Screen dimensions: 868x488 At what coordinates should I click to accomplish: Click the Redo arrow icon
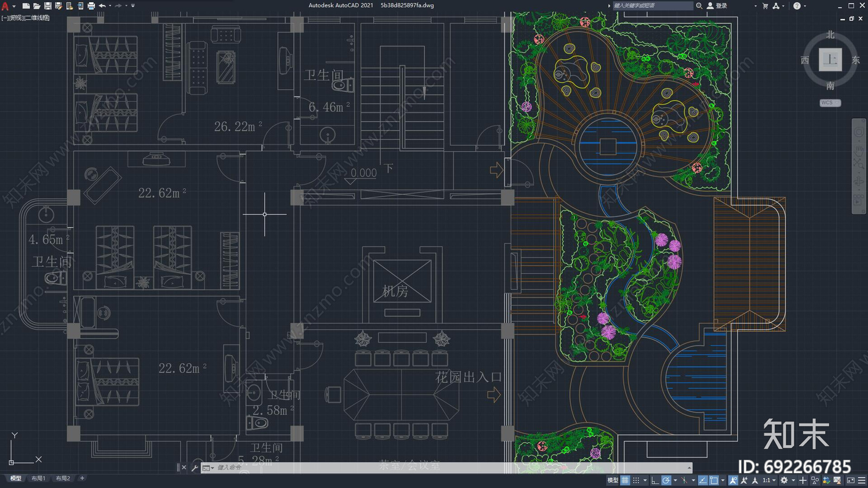[118, 5]
